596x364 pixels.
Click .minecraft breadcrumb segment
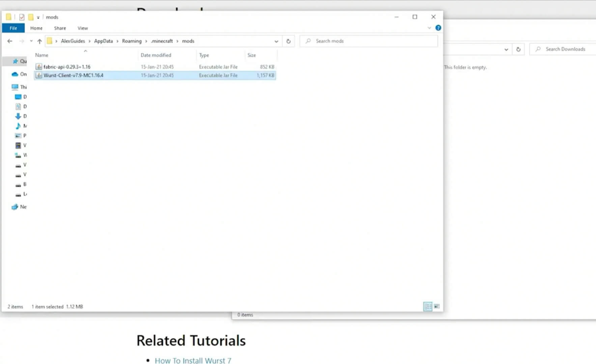point(162,41)
